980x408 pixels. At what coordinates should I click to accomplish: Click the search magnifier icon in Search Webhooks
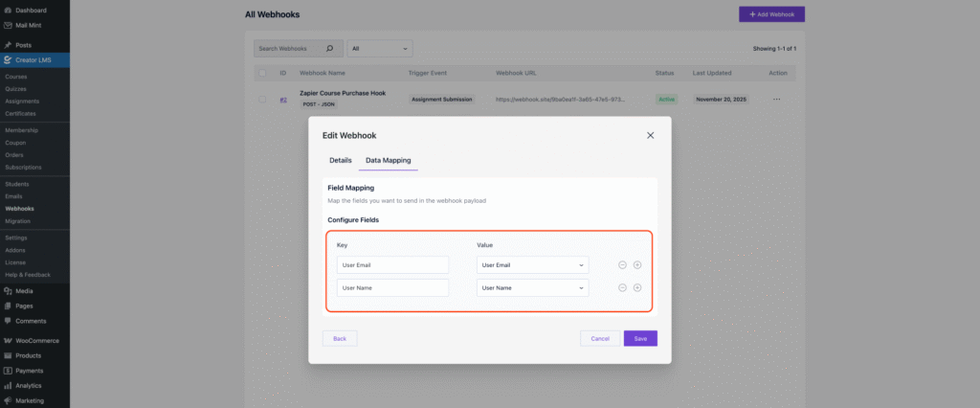(x=330, y=48)
